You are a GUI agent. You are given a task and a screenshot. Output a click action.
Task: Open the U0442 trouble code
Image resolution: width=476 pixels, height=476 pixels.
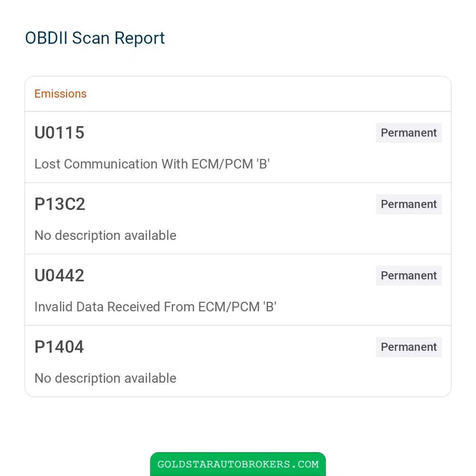click(59, 275)
